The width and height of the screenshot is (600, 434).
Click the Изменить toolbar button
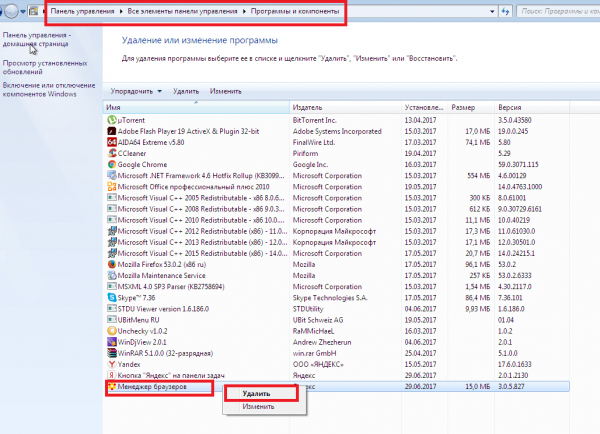pyautogui.click(x=225, y=90)
